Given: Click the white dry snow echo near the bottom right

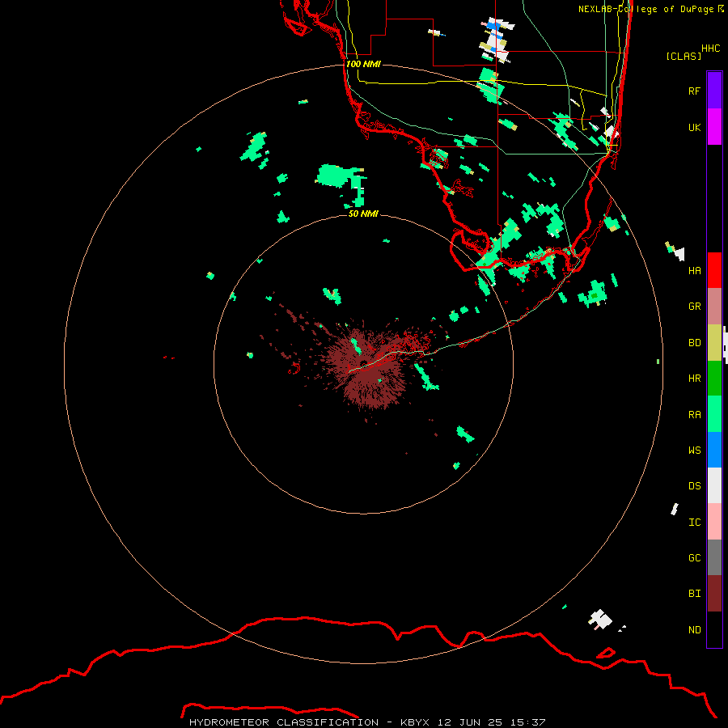Looking at the screenshot, I should pos(600,620).
